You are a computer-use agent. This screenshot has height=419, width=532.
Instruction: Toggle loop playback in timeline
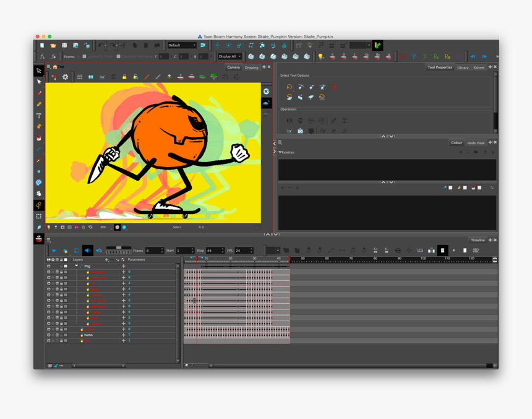tap(77, 251)
